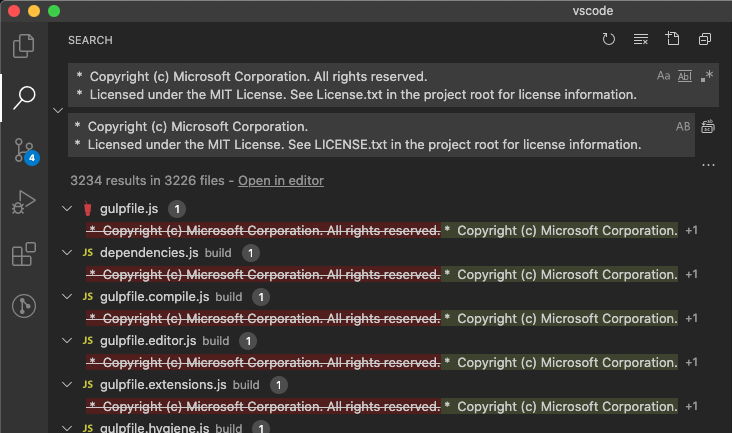This screenshot has width=732, height=433.
Task: Click the JS icon beside gulpfile.compile.js
Action: coord(88,296)
